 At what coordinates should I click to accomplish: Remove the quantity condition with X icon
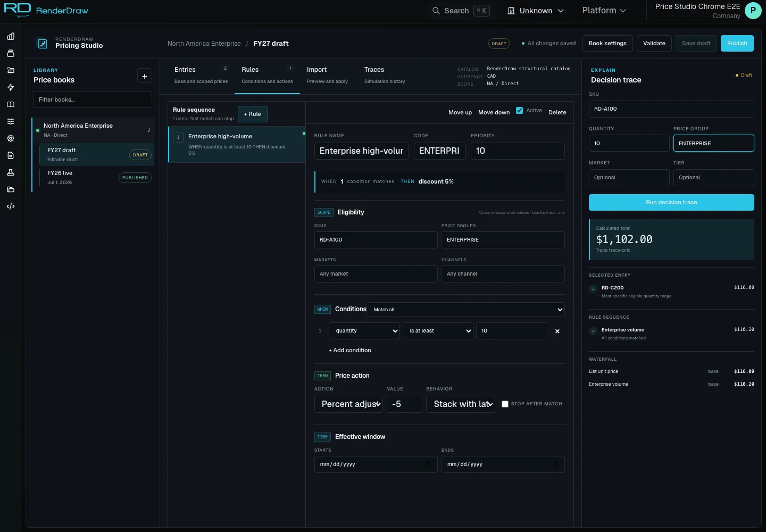(557, 331)
